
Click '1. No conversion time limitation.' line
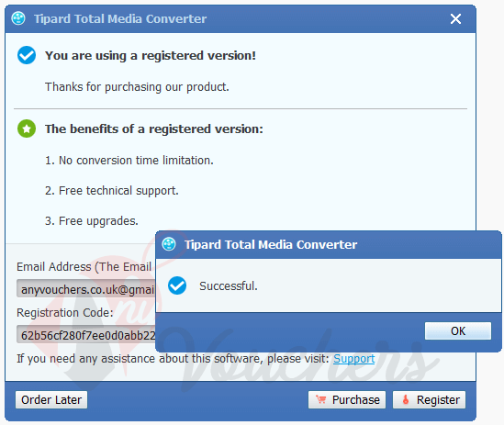tap(129, 160)
